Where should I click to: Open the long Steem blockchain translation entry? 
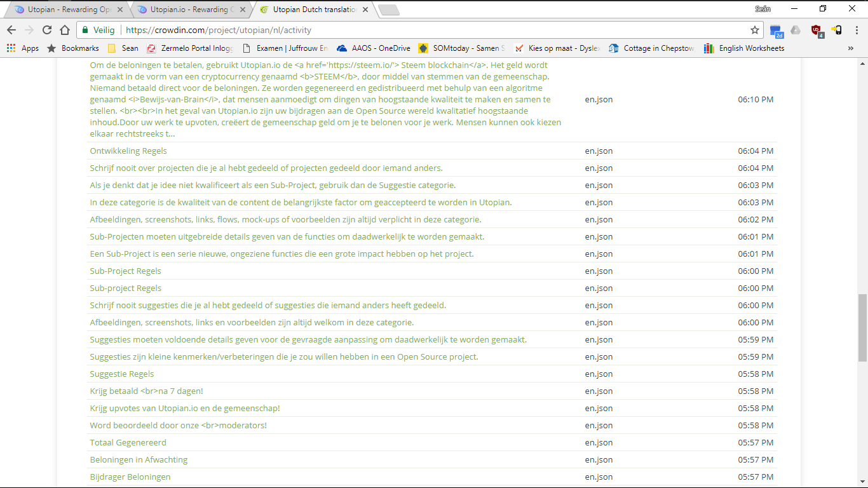tap(325, 100)
